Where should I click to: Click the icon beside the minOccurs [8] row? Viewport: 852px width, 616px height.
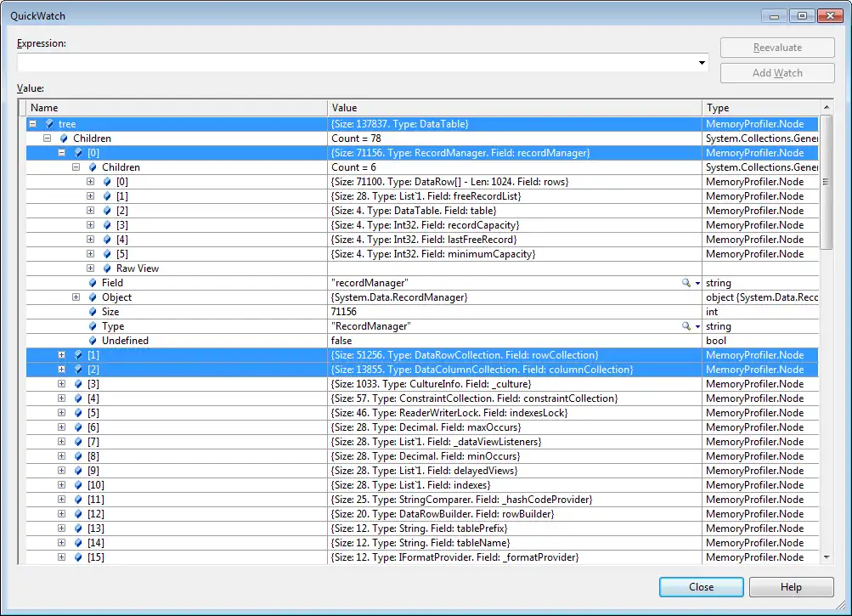coord(78,455)
